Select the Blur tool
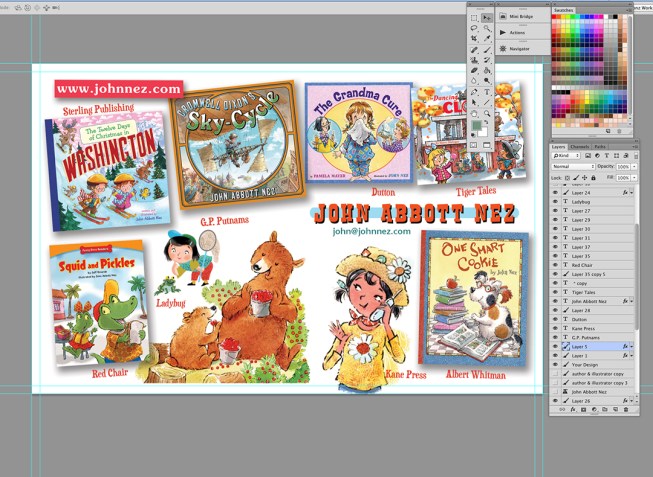Viewport: 653px width, 477px height. [x=474, y=80]
